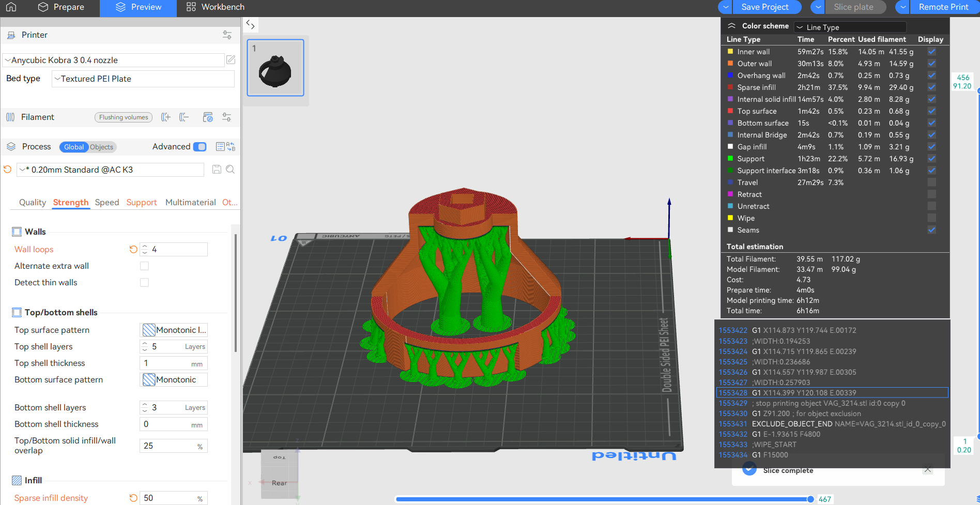Search process settings with magnifier icon
This screenshot has height=505, width=980.
coord(231,170)
